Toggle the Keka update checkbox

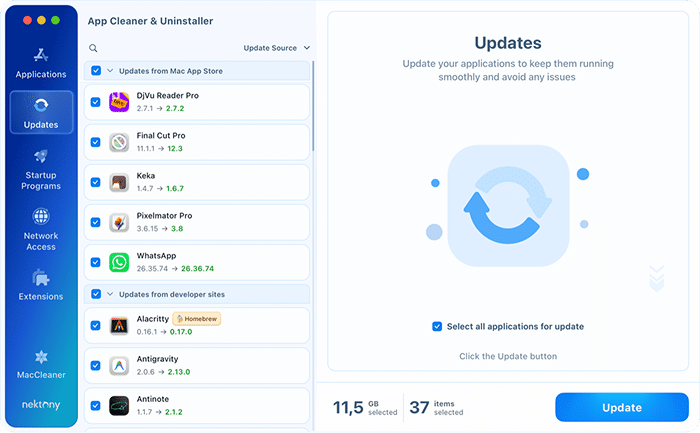96,182
